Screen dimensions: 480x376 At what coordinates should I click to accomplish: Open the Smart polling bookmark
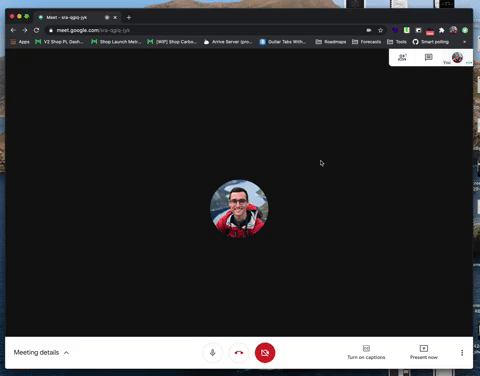pyautogui.click(x=431, y=42)
